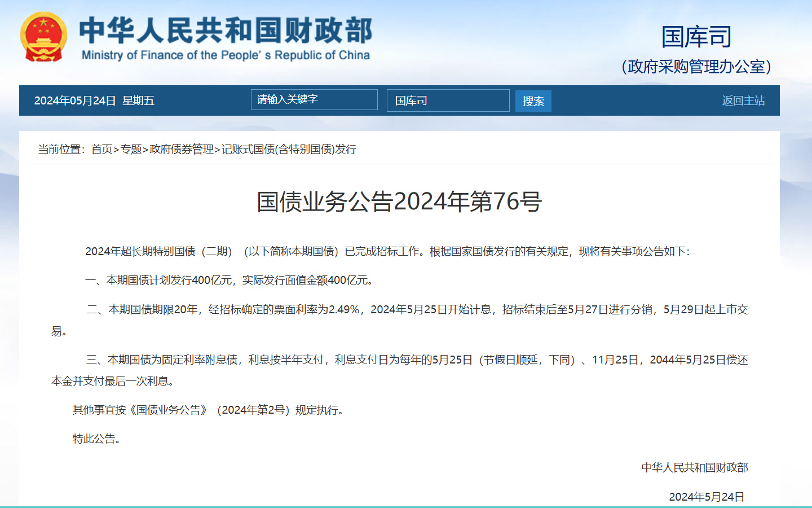
Task: Click the 中华人民共和国财政部 header title
Action: pyautogui.click(x=226, y=30)
